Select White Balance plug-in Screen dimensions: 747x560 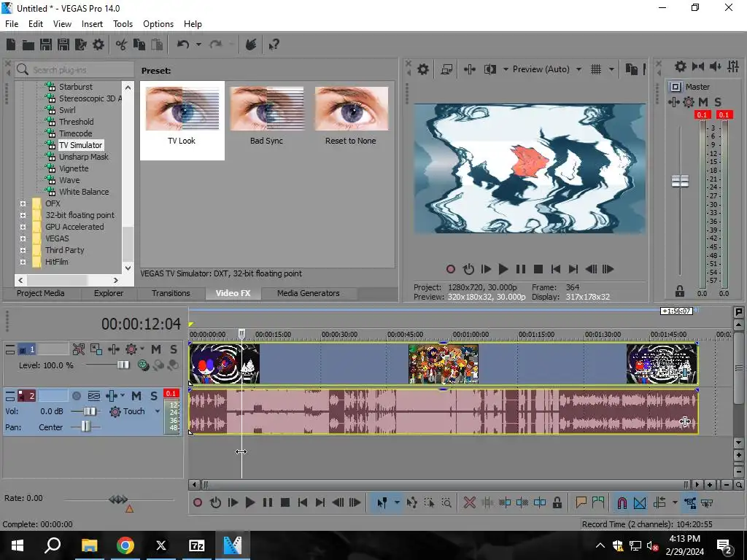pyautogui.click(x=84, y=192)
